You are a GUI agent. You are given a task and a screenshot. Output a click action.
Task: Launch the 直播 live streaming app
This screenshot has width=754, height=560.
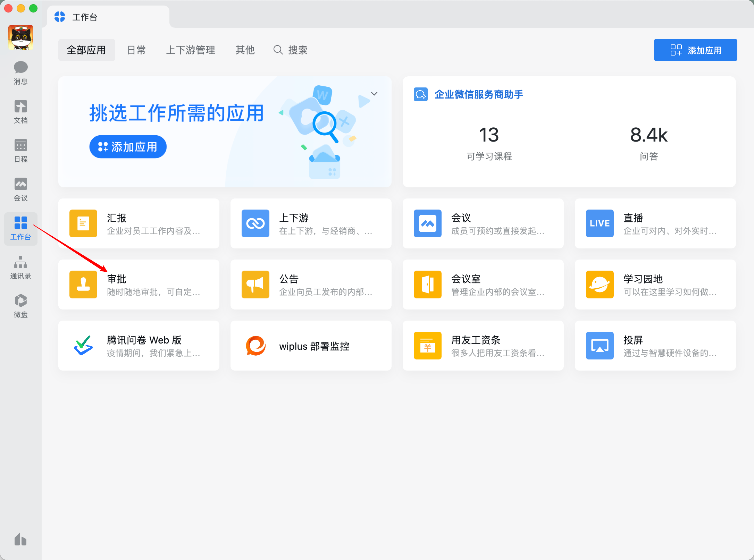tap(655, 223)
